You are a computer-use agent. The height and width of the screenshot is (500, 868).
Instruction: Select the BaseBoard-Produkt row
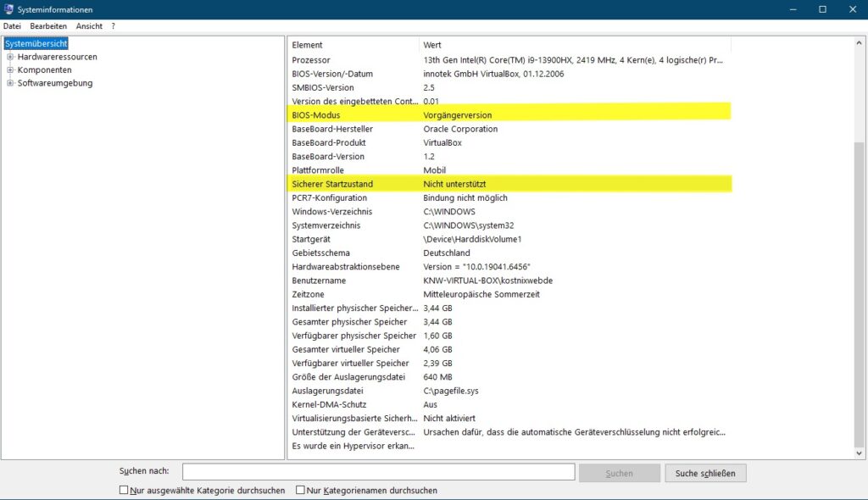coord(509,143)
